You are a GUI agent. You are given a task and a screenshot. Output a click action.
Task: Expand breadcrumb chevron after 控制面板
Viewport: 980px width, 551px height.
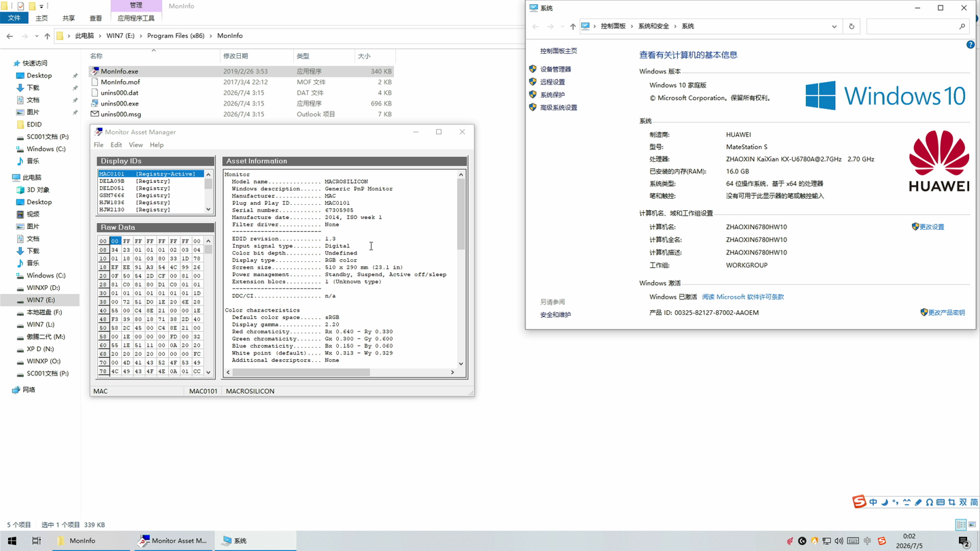(x=632, y=27)
